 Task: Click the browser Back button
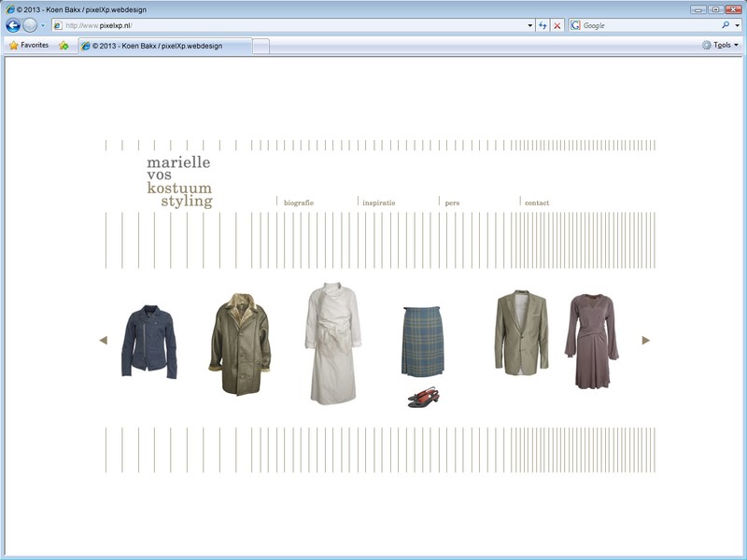tap(13, 25)
